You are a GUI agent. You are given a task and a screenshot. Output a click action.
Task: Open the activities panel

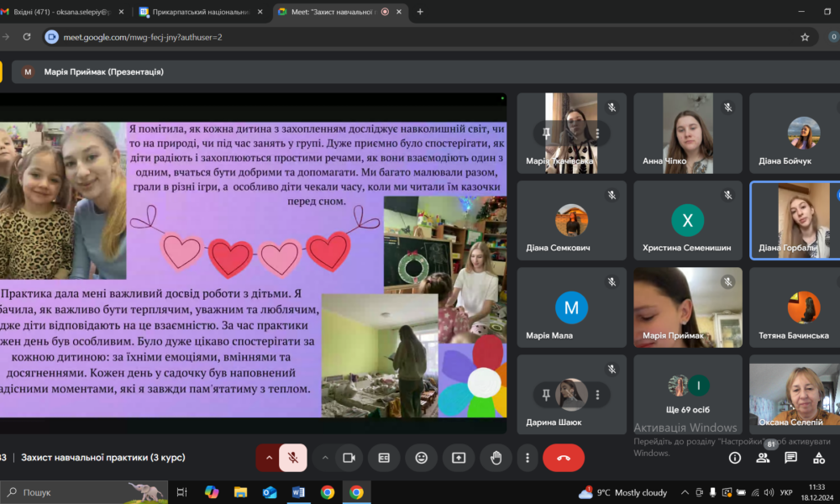click(819, 458)
